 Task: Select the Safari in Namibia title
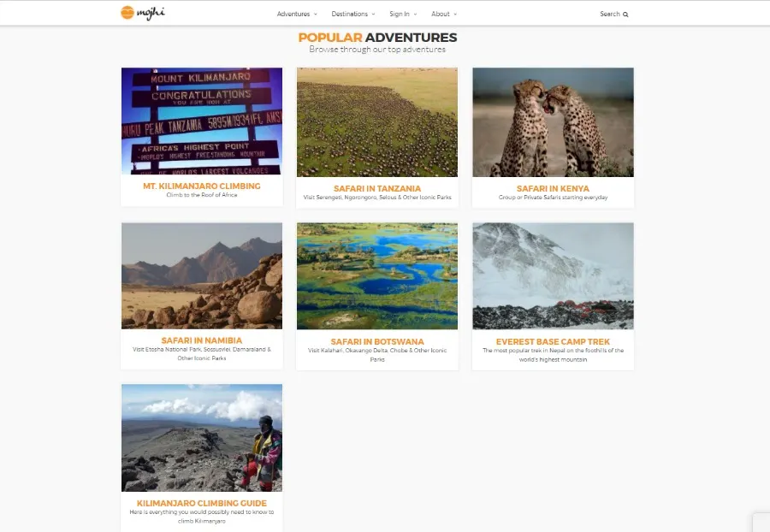[202, 340]
